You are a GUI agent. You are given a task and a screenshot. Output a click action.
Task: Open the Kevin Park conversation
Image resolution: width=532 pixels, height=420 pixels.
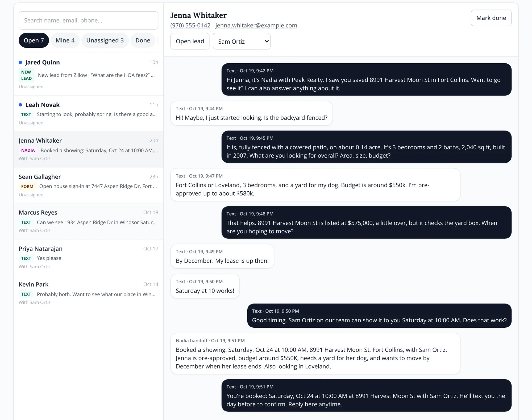89,293
